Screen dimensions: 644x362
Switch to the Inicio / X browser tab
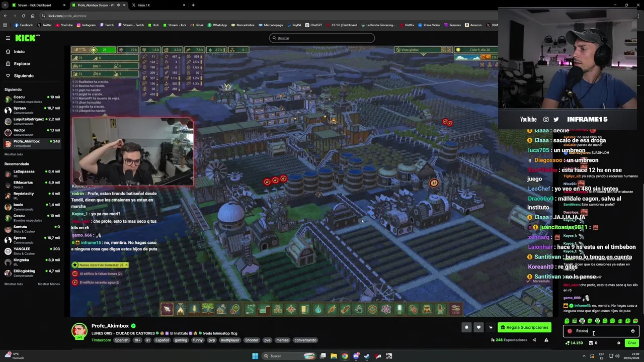point(158,5)
